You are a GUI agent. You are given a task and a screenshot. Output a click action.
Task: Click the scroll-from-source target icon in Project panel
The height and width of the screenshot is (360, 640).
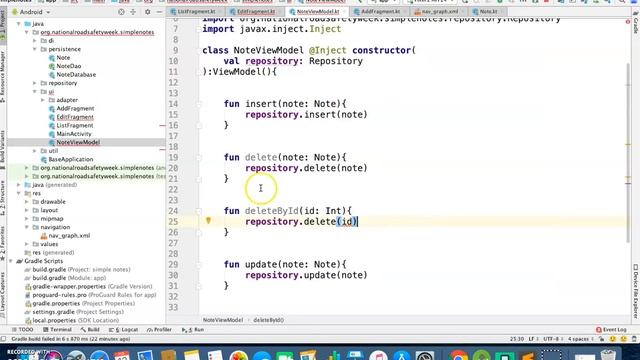(121, 12)
